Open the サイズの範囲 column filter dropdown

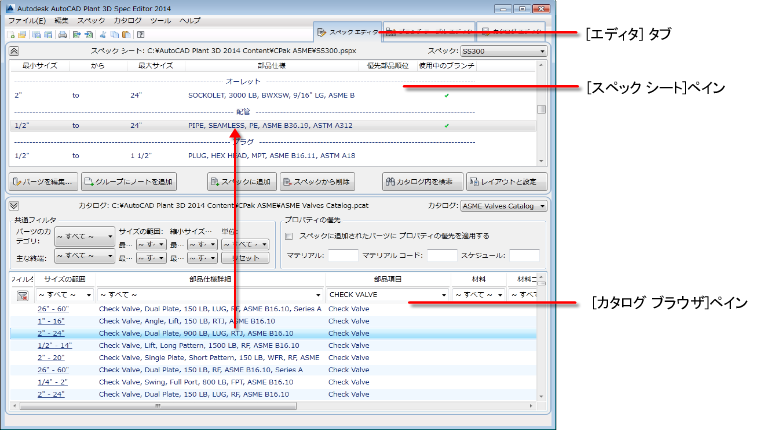point(65,295)
